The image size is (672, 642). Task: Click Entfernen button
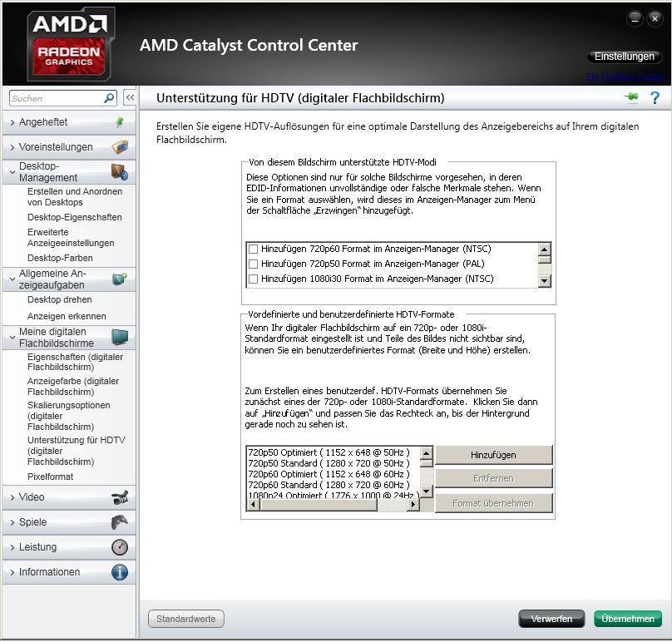point(493,478)
